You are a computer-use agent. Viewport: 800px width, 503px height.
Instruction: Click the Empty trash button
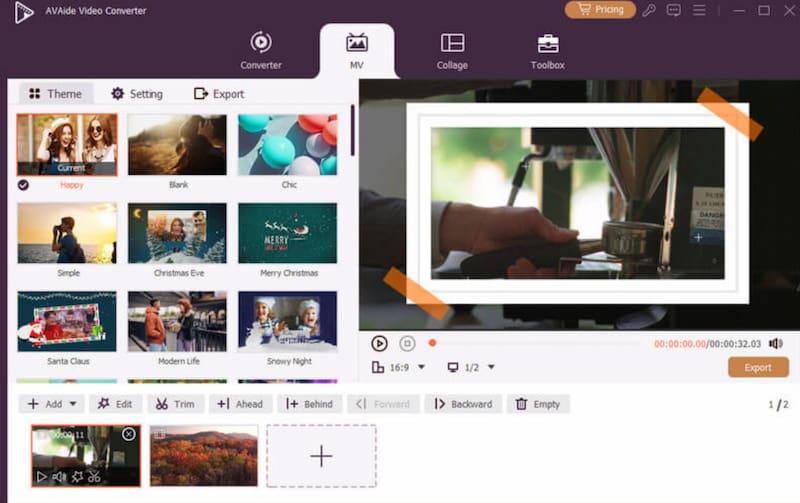[538, 404]
